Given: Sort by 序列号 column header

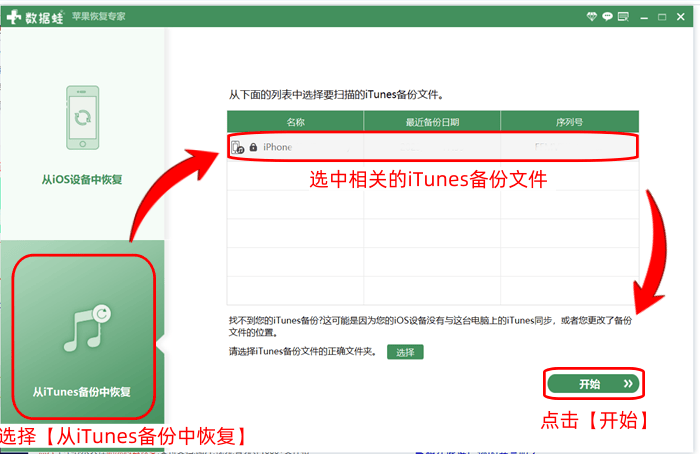Looking at the screenshot, I should [x=569, y=121].
